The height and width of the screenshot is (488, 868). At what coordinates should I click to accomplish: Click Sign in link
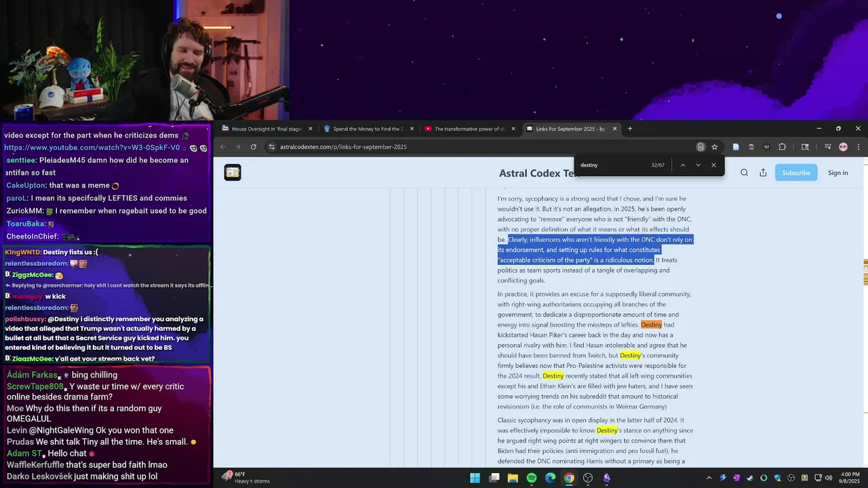click(x=838, y=173)
